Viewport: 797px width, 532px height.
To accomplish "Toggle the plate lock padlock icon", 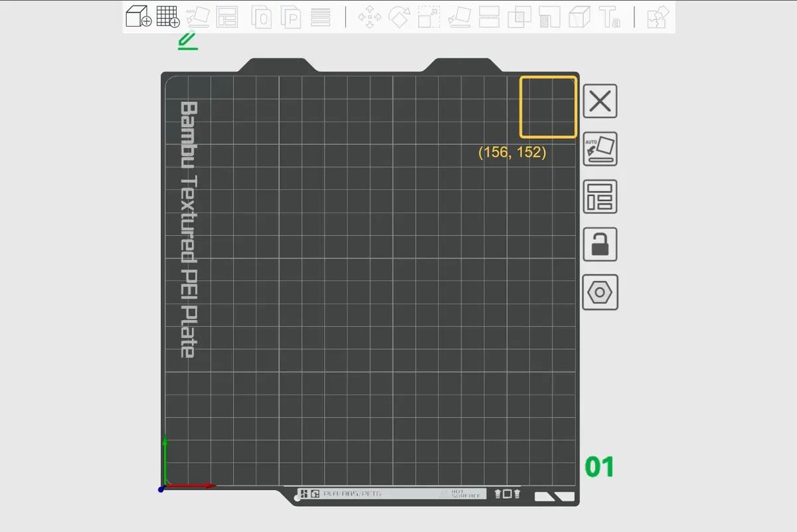I will 600,244.
